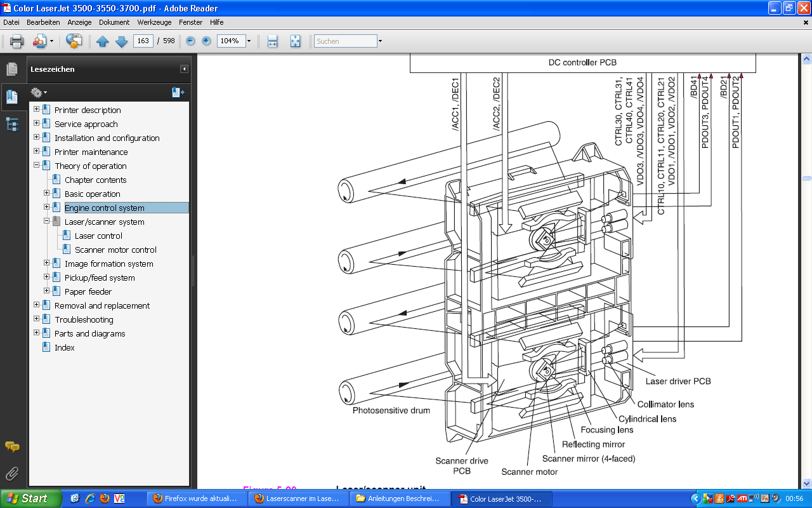Screen dimensions: 812x508
Task: Open the Comments panel icon
Action: [x=12, y=447]
